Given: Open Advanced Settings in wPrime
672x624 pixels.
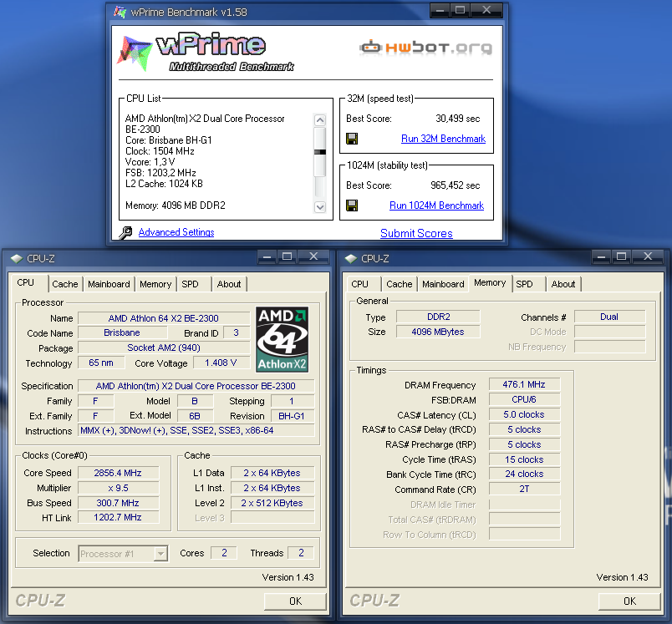Looking at the screenshot, I should 176,232.
